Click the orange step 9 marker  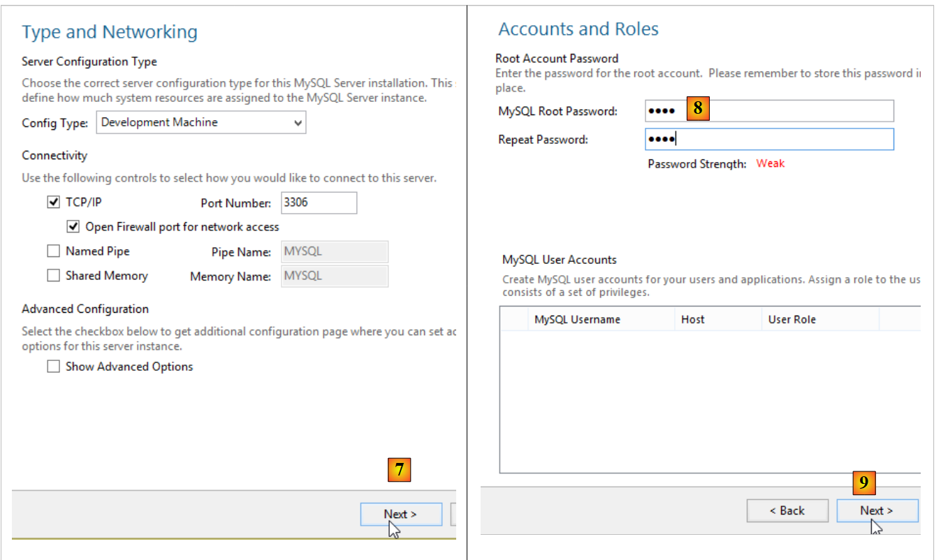pyautogui.click(x=864, y=482)
